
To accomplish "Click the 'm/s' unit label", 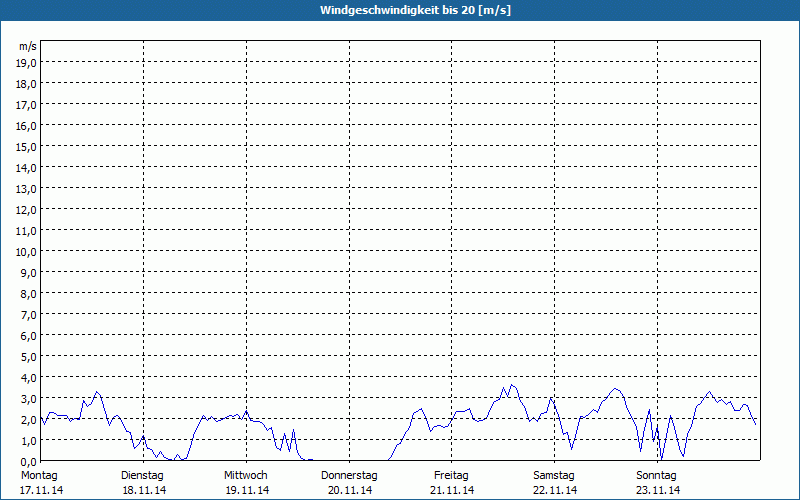I will (28, 46).
